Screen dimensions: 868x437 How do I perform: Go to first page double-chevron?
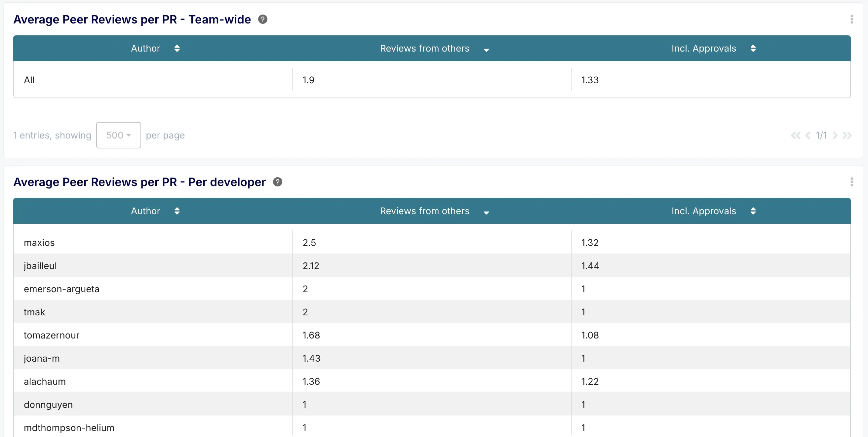click(795, 136)
